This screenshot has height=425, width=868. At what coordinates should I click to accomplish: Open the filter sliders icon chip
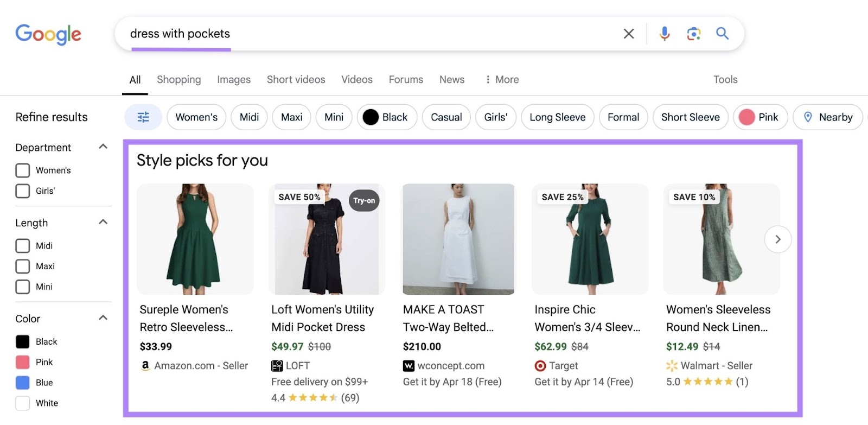coord(143,117)
